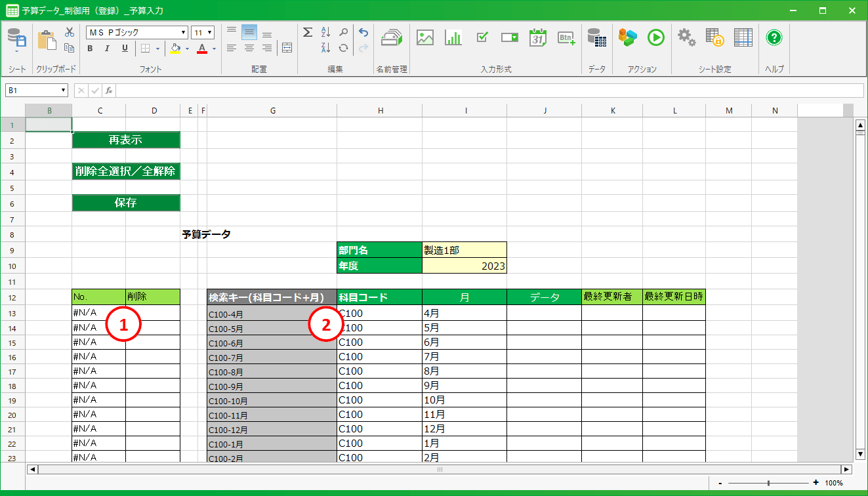
Task: Open the sheet protection lock icon
Action: point(714,38)
